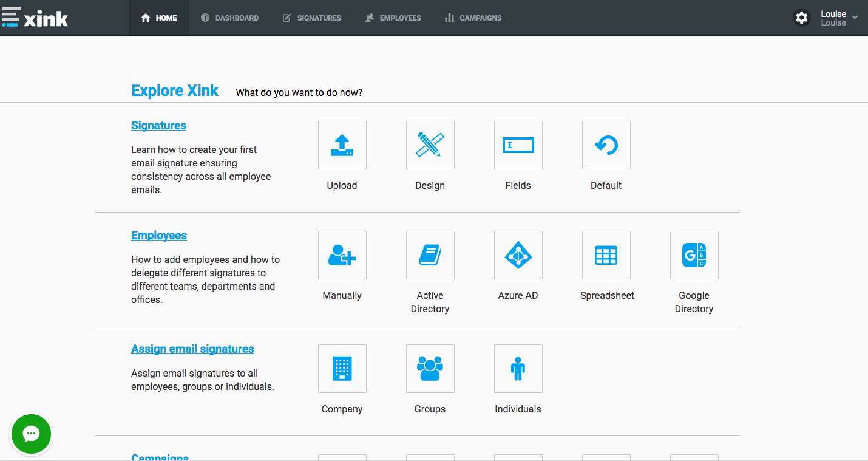Add employees Manually icon

342,255
